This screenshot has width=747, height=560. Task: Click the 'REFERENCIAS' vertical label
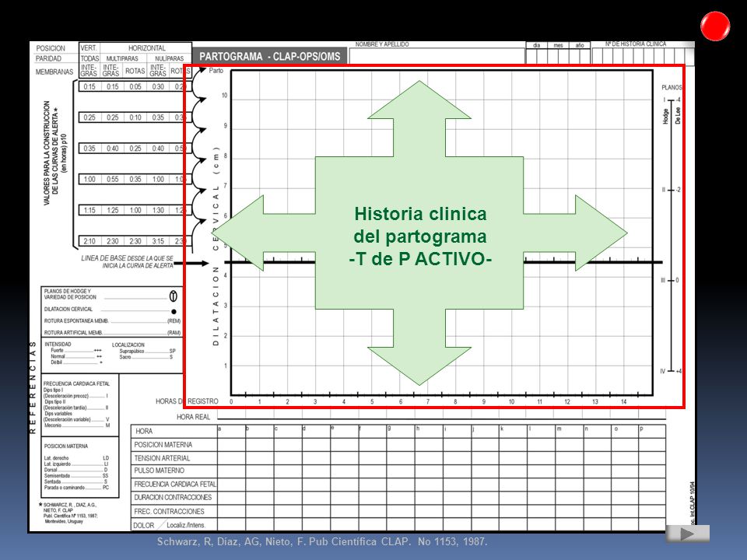pyautogui.click(x=33, y=387)
